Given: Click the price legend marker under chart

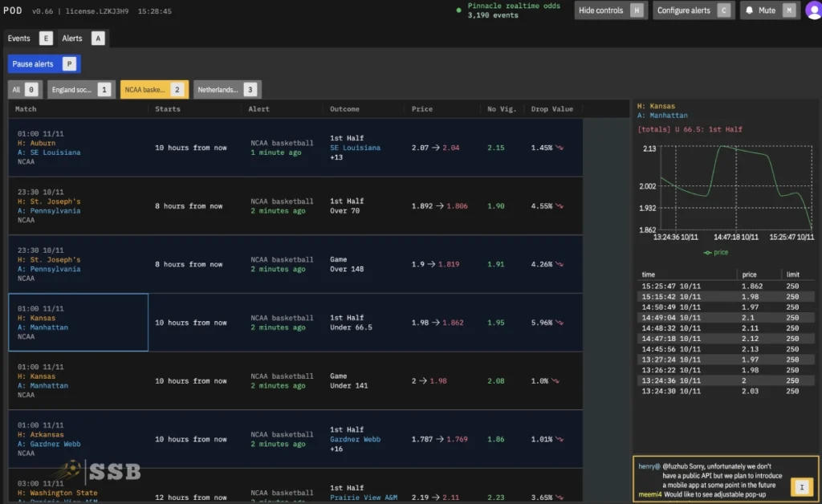Looking at the screenshot, I should point(707,253).
